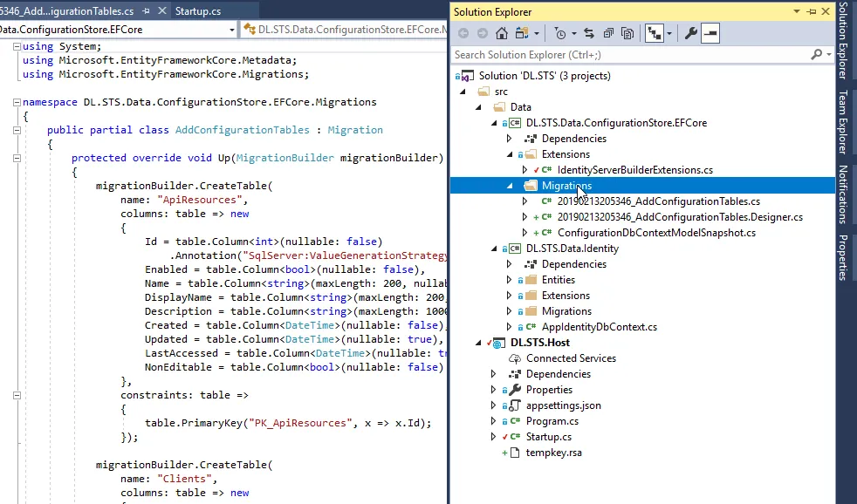Select Startup.cs in Solution Explorer tree
The height and width of the screenshot is (504, 857).
tap(548, 438)
